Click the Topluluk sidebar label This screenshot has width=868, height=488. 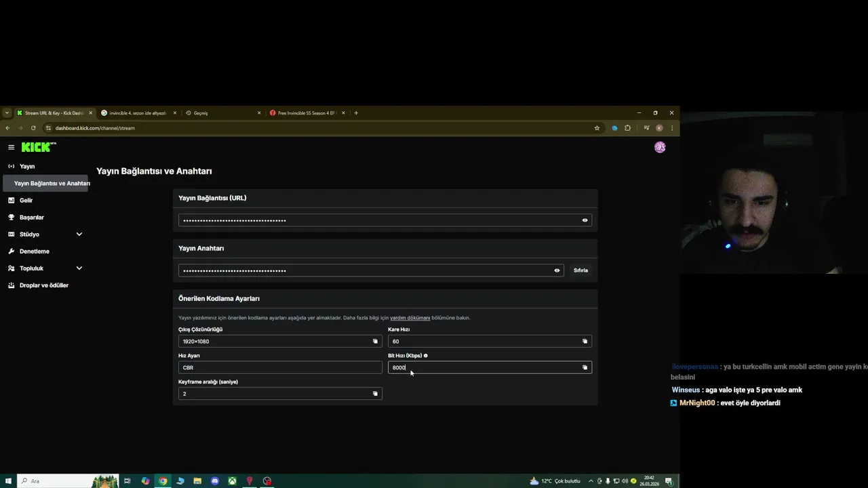coord(31,268)
